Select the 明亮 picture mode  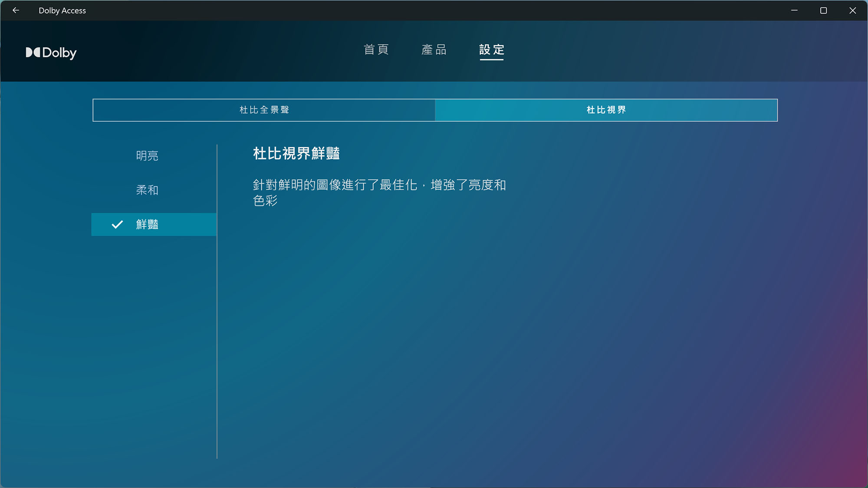coord(154,156)
